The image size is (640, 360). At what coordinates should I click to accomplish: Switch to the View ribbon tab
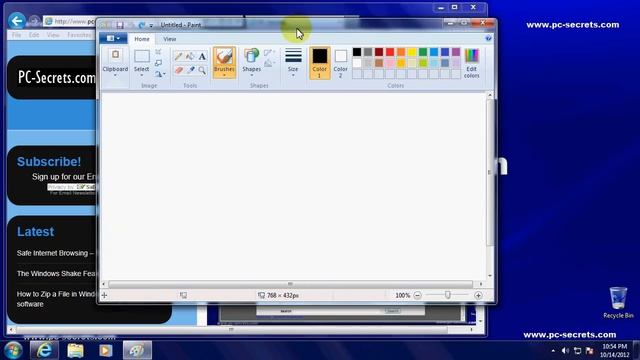[169, 39]
